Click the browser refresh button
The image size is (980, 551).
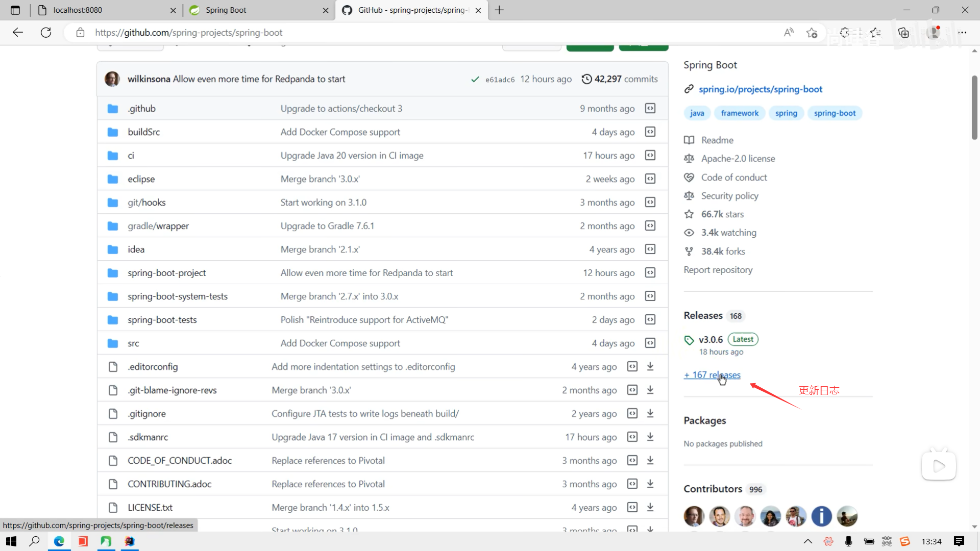(46, 33)
